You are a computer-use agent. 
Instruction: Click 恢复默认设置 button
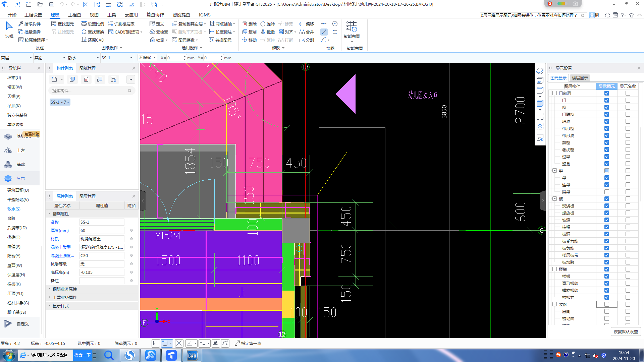[x=626, y=331]
